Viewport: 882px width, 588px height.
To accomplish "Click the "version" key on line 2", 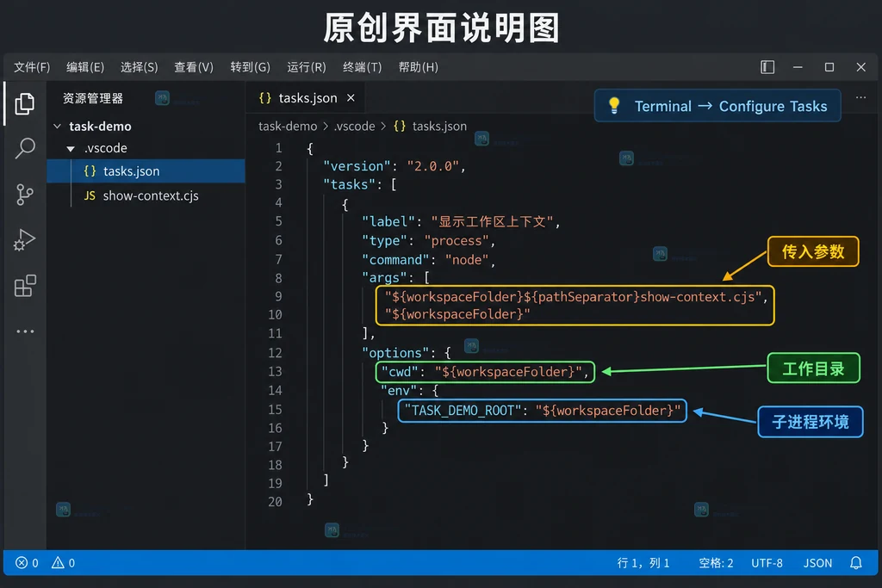I will coord(357,166).
